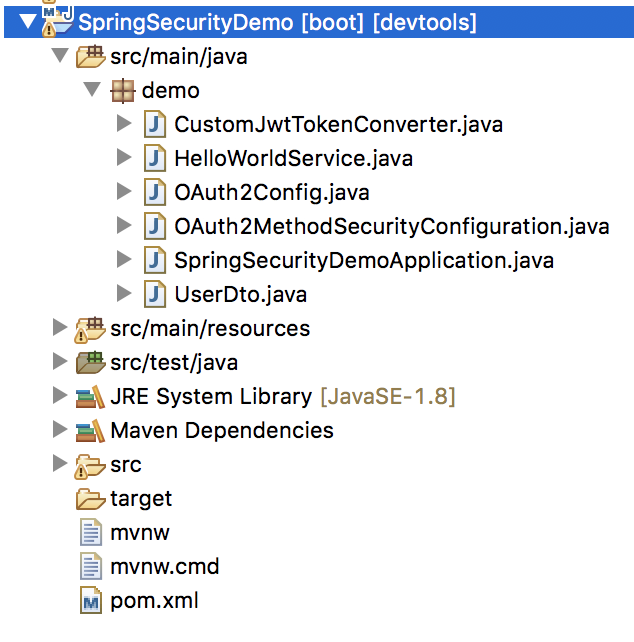Select HelloWorldService.java
Viewport: 634px width, 642px height.
click(293, 158)
